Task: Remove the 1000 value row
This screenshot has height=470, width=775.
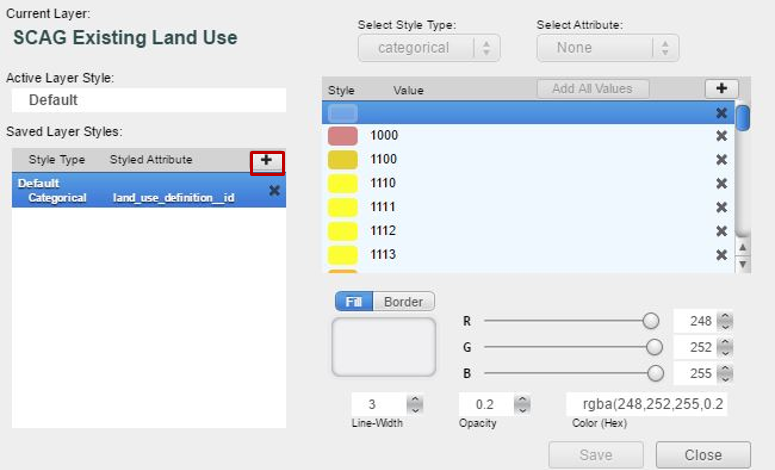Action: (x=722, y=135)
